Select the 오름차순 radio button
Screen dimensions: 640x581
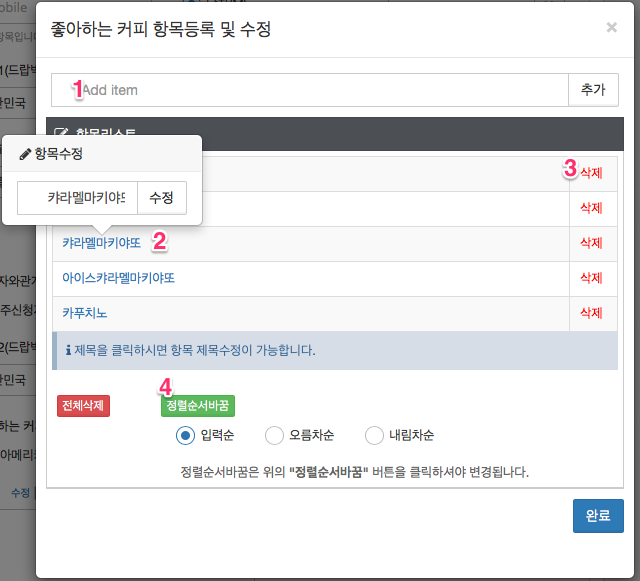274,436
